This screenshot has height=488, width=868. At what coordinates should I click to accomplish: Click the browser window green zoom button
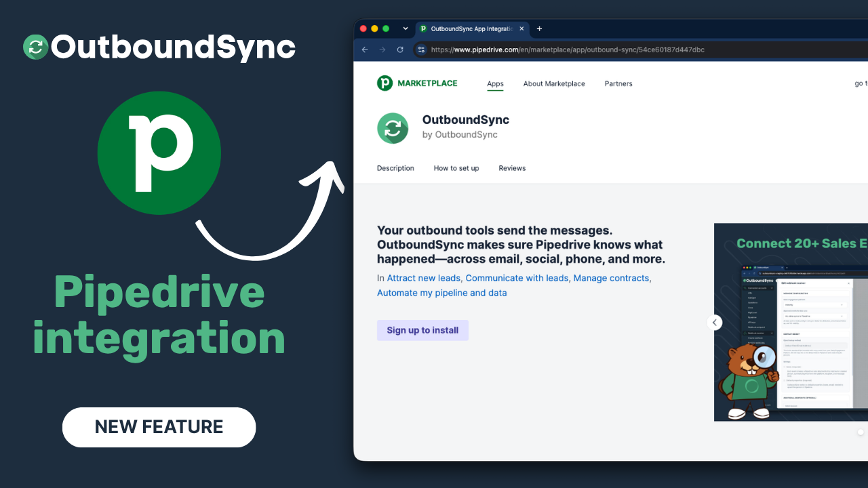pyautogui.click(x=386, y=28)
